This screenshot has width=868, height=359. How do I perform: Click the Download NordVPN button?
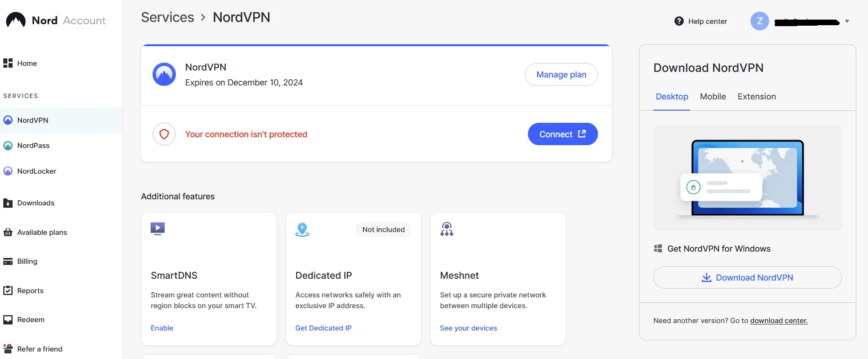(x=747, y=277)
